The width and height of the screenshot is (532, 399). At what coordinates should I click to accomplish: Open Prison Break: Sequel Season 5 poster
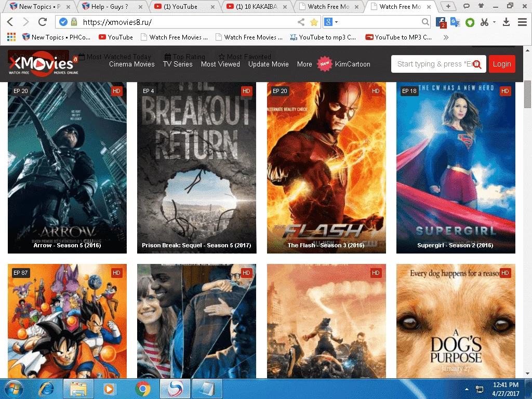click(x=196, y=168)
